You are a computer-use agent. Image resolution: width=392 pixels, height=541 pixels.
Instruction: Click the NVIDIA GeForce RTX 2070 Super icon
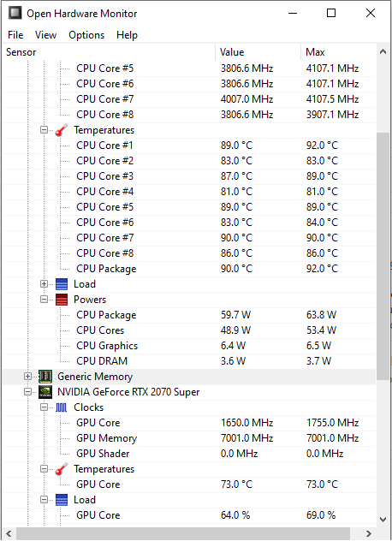[x=45, y=392]
